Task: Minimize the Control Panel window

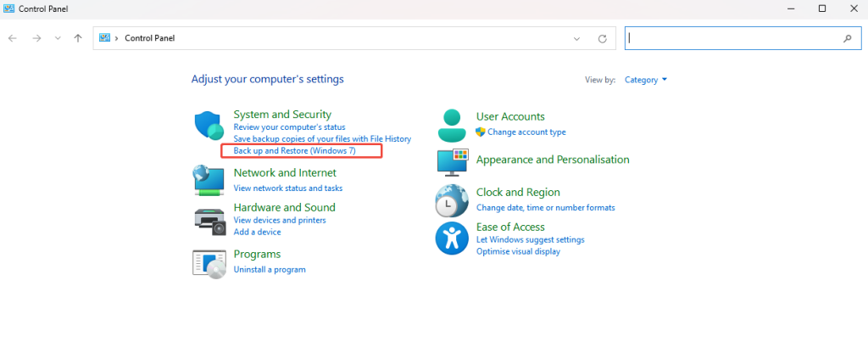Action: coord(793,8)
